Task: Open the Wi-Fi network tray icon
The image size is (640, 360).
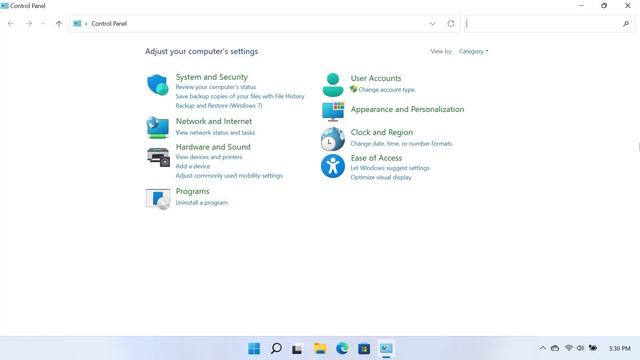Action: (x=569, y=348)
